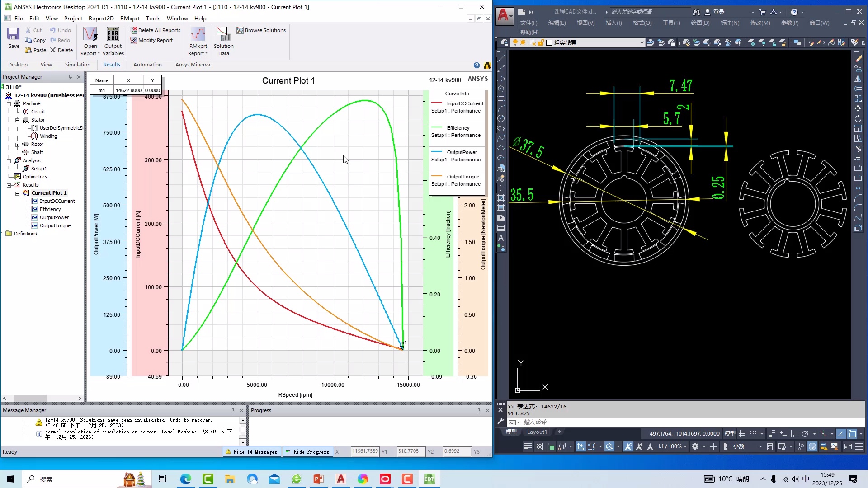Expand the Rotor tree node
868x488 pixels.
pyautogui.click(x=17, y=144)
